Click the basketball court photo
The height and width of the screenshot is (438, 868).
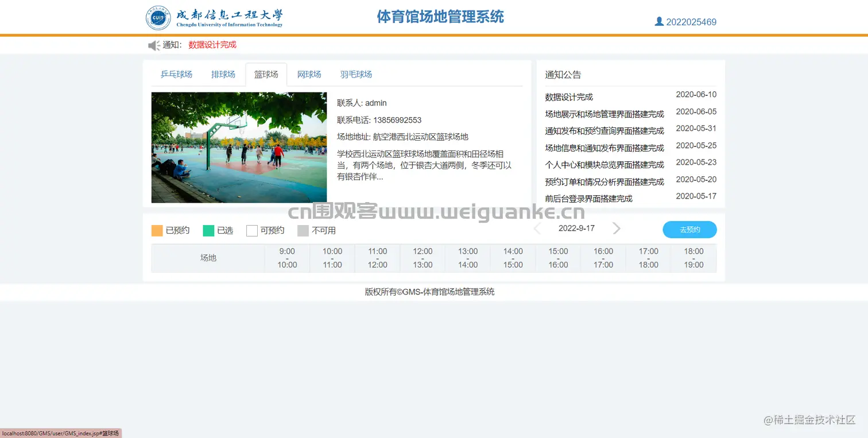pyautogui.click(x=239, y=148)
